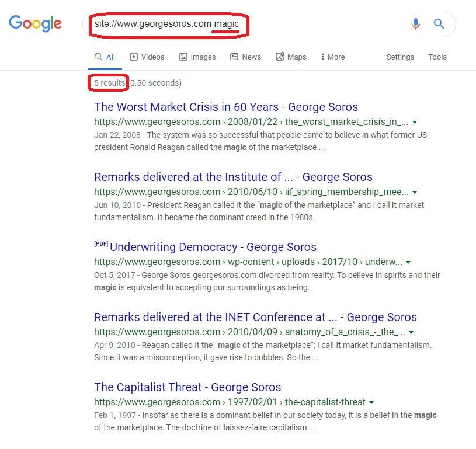Expand dropdown arrow beside wp-content uploads URL
476x449 pixels.
(408, 262)
